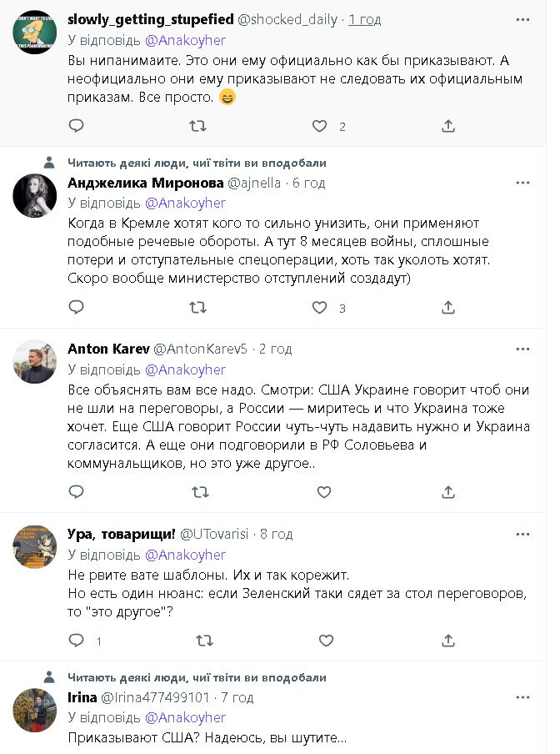Open more options for slowly_getting_stupefied's tweet
The width and height of the screenshot is (560, 754).
[523, 18]
